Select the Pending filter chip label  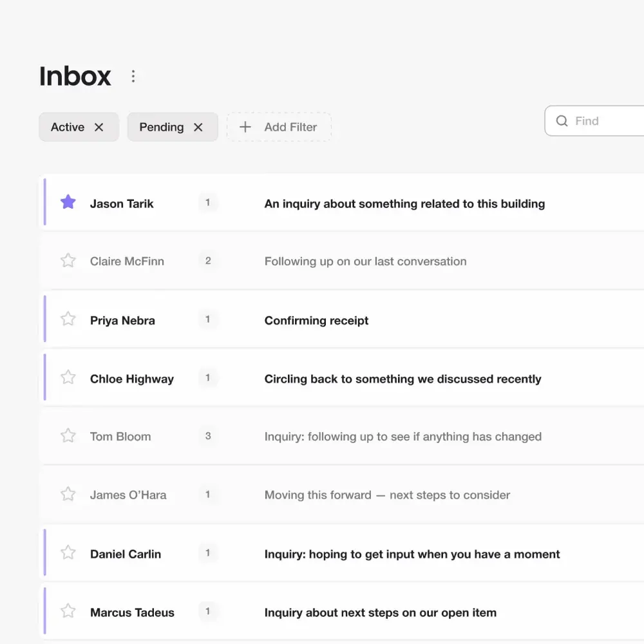tap(162, 128)
